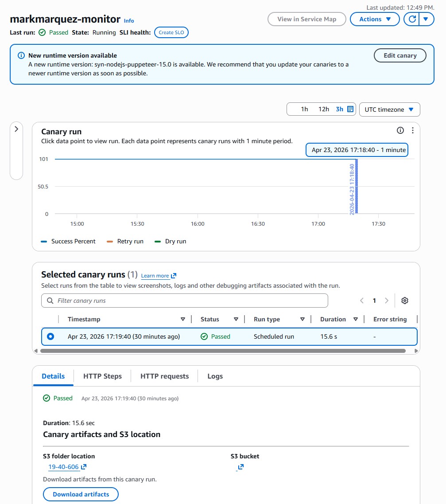Open the 19-40-606 S3 folder link
Screen dimensions: 446x504
pos(63,467)
